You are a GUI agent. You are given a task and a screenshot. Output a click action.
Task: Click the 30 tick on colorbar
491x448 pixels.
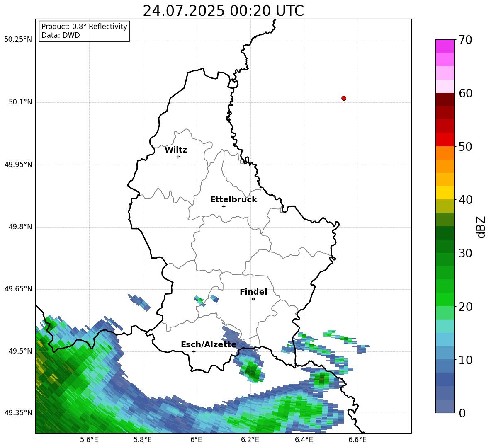pyautogui.click(x=465, y=253)
